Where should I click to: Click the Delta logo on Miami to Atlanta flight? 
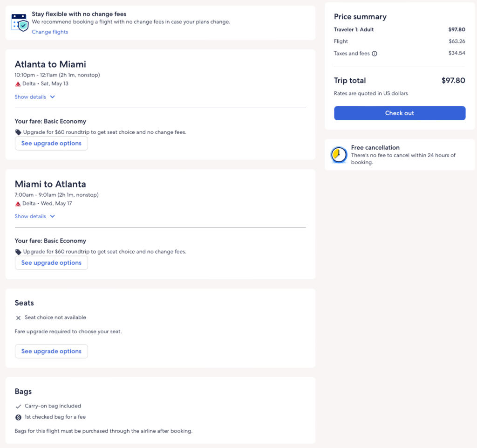pos(18,204)
